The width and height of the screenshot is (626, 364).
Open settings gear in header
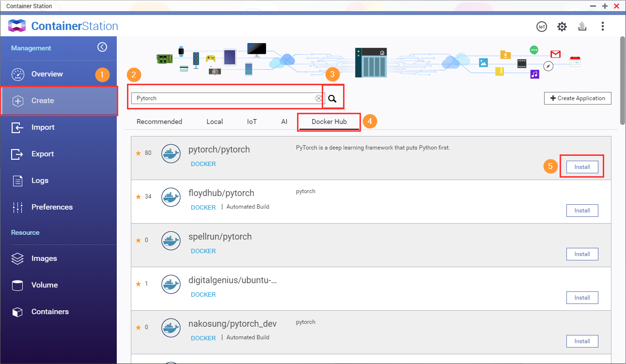562,27
